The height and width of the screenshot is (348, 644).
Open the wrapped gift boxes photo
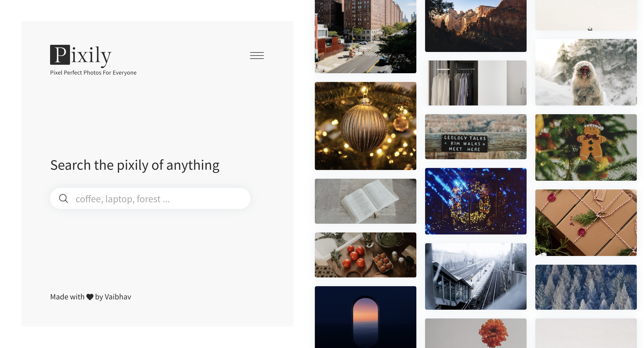tap(586, 223)
